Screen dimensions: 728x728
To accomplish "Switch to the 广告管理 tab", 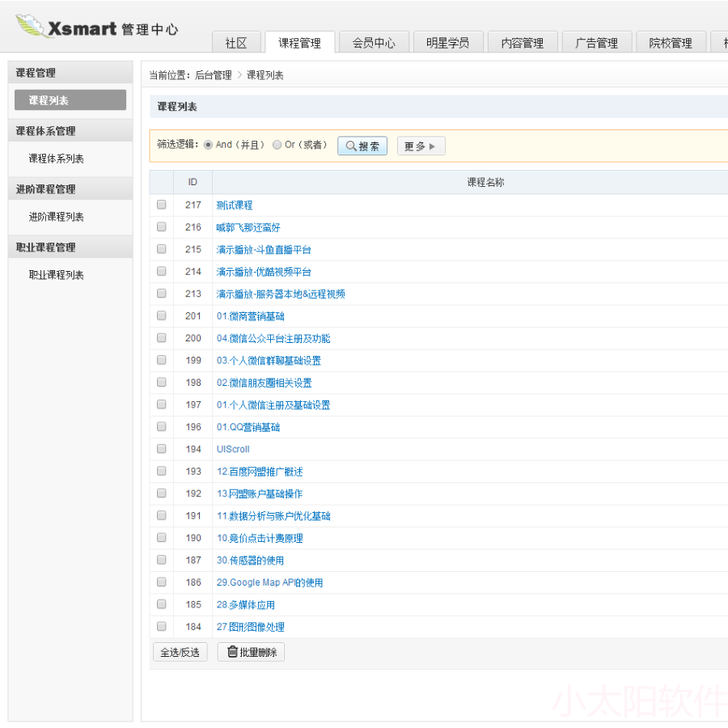I will coord(597,42).
